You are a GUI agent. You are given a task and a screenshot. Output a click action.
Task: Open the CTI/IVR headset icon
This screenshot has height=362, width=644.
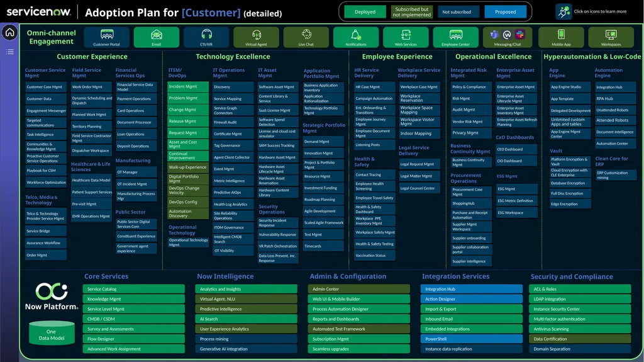206,37
